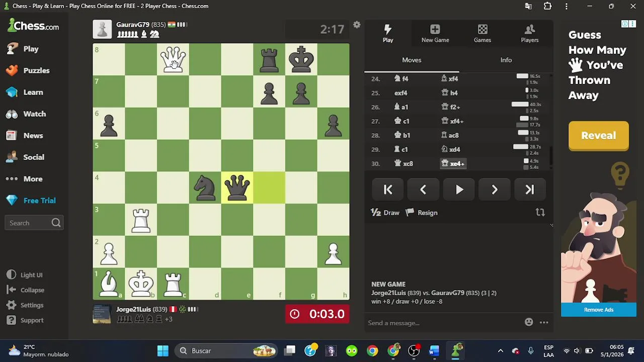Screen dimensions: 644x362
Task: Play through the moves automatically
Action: 459,190
